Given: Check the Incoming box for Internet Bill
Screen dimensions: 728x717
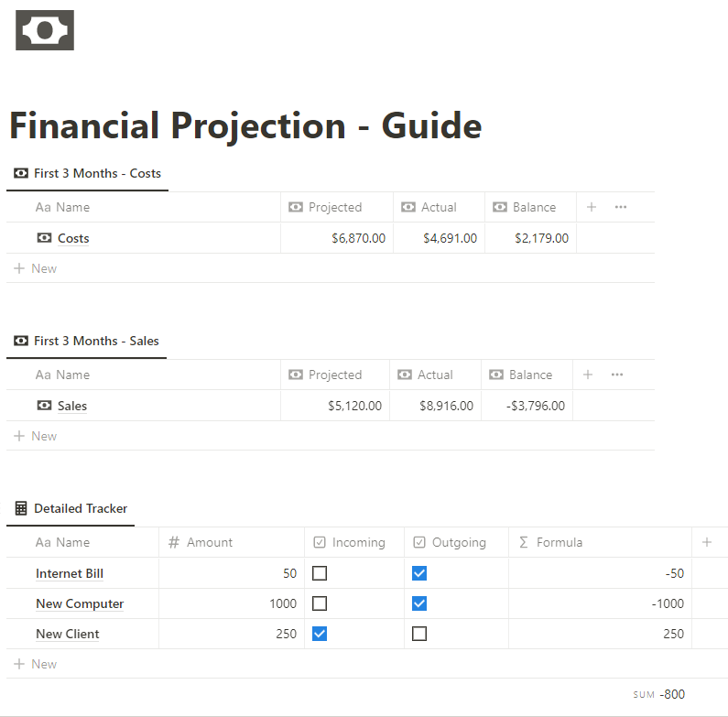Looking at the screenshot, I should pos(320,573).
